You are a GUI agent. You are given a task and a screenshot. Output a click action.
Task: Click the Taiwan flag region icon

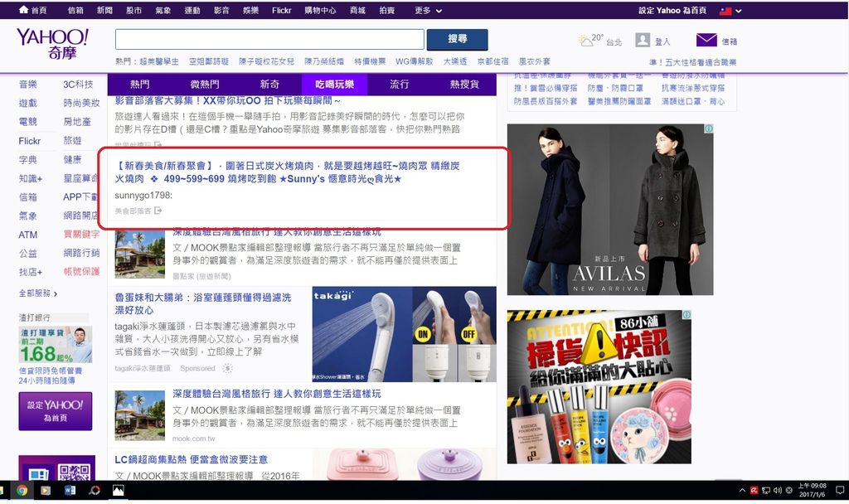pyautogui.click(x=725, y=11)
